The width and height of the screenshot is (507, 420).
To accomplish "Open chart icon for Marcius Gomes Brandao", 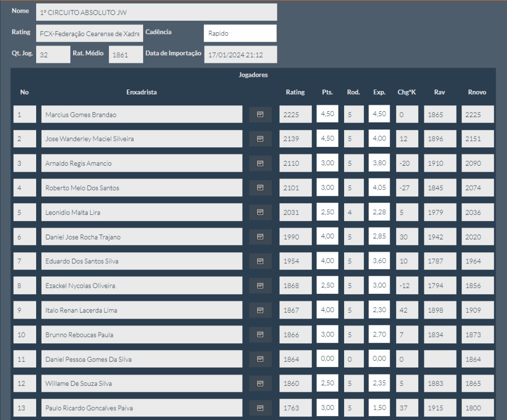I will click(260, 114).
